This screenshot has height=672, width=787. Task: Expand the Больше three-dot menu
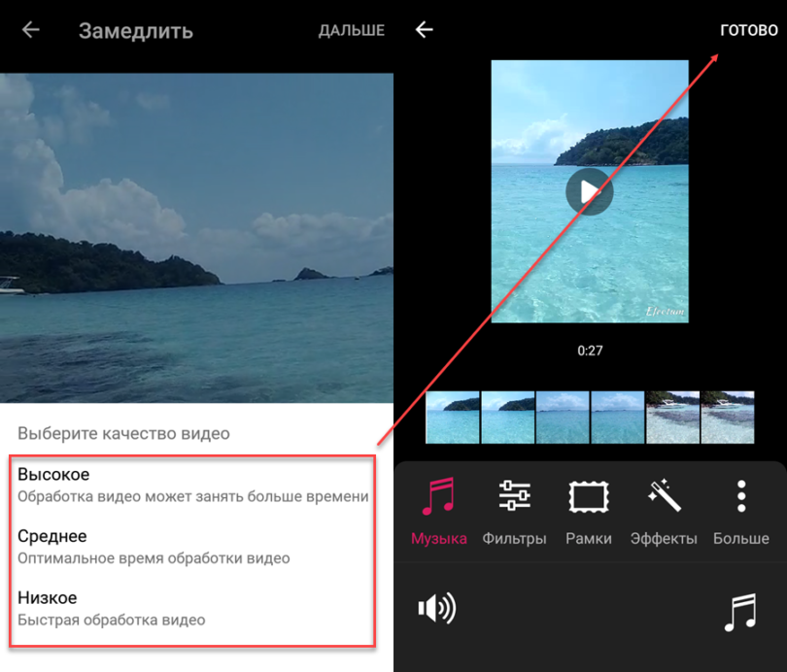click(740, 511)
